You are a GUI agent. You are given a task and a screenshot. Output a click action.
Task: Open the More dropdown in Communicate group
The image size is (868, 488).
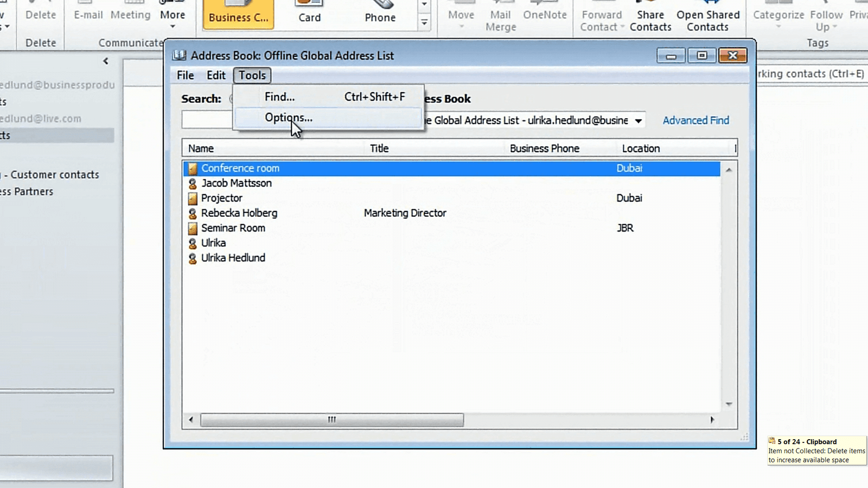click(173, 16)
